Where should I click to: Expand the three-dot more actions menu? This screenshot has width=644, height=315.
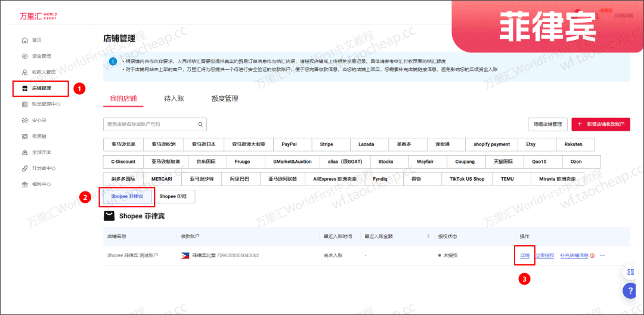click(602, 255)
